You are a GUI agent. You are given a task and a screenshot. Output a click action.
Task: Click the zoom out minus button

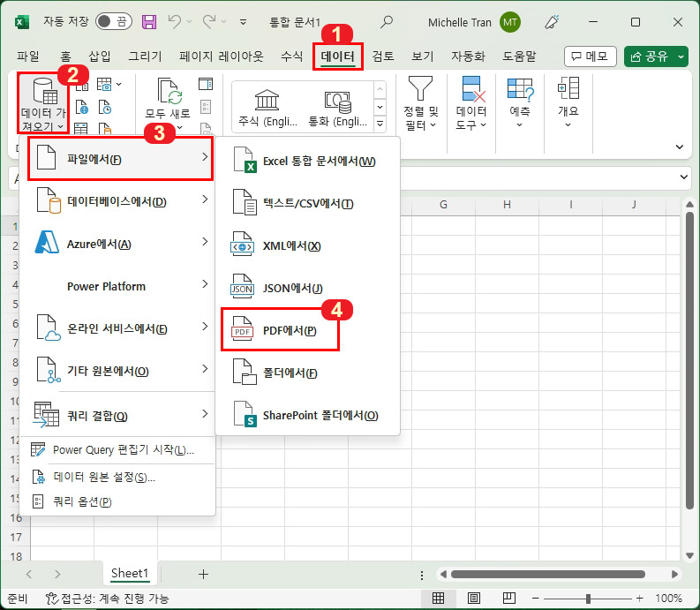click(535, 599)
